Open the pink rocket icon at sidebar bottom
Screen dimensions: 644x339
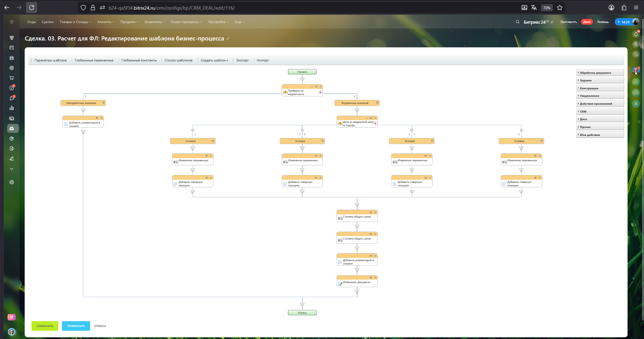12,317
